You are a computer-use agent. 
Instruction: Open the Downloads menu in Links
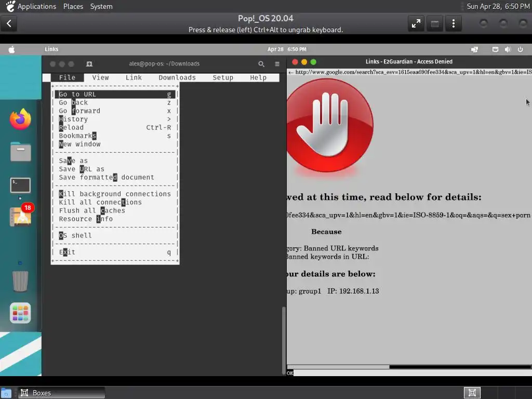coord(177,78)
